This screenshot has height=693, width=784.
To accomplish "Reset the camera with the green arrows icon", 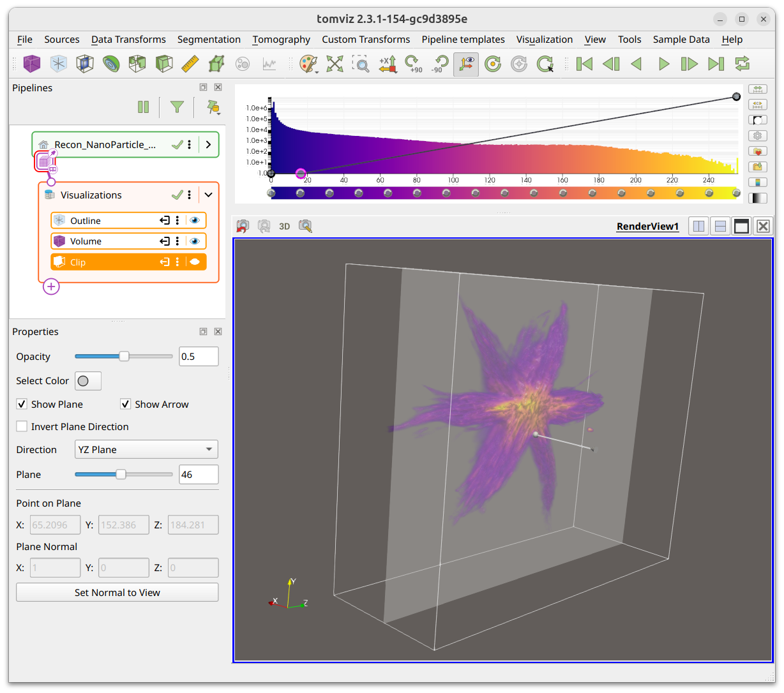I will pos(335,63).
